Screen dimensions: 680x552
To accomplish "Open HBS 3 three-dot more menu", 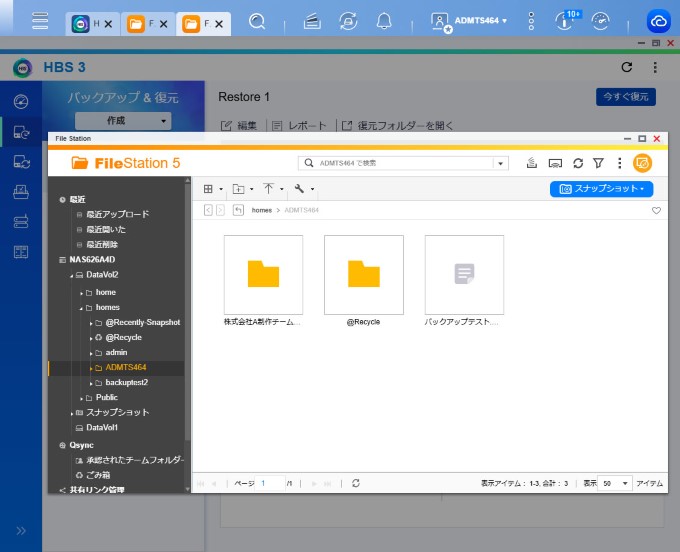I will coord(655,67).
